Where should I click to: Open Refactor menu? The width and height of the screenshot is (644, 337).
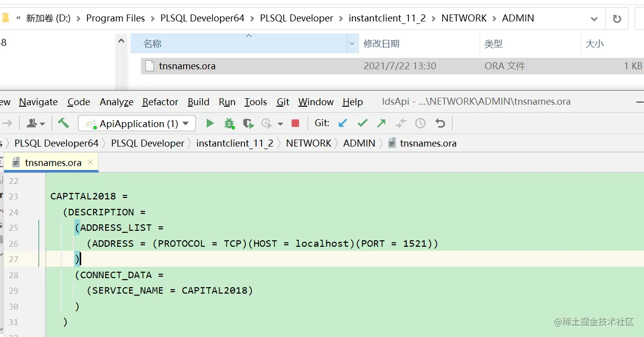160,102
